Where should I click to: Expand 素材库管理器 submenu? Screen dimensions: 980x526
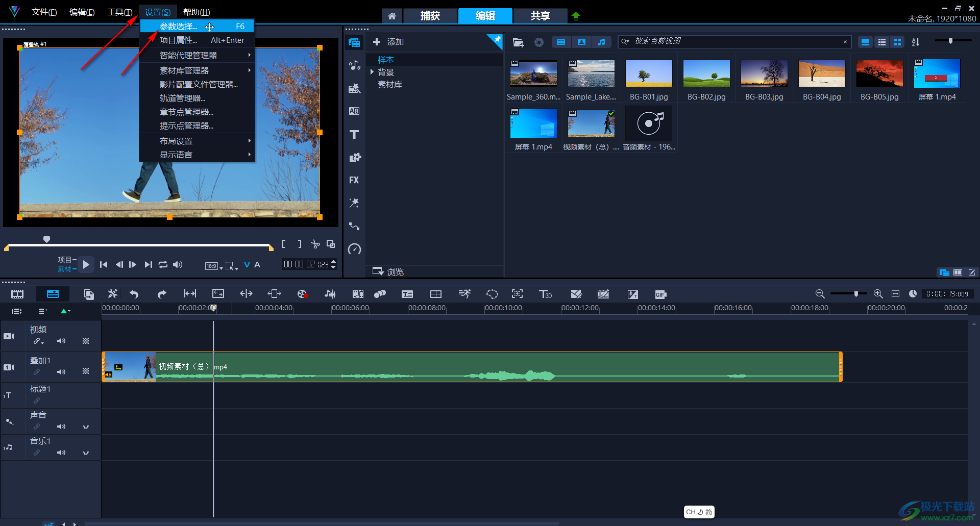pyautogui.click(x=249, y=70)
